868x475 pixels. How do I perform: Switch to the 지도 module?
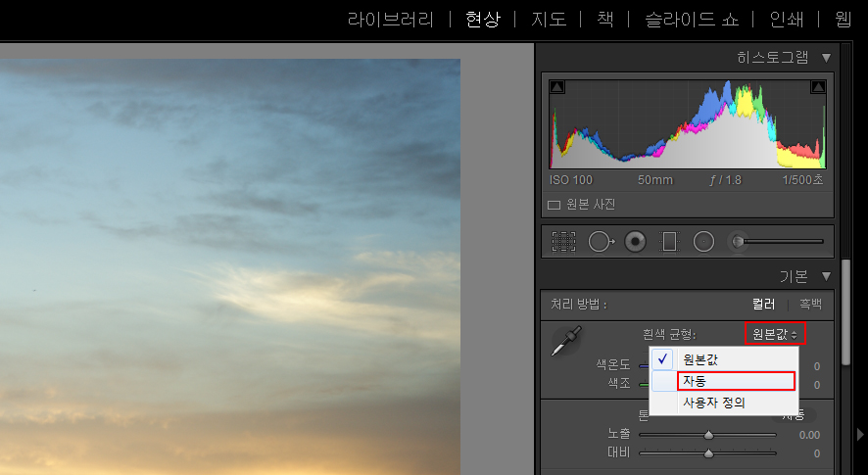pos(549,20)
